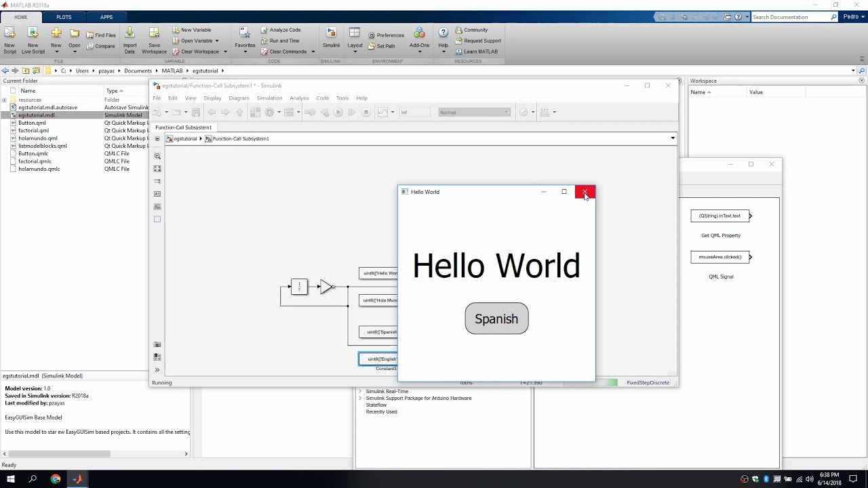Viewport: 868px width, 488px height.
Task: Expand resources folder in Current Folder
Action: click(x=4, y=100)
